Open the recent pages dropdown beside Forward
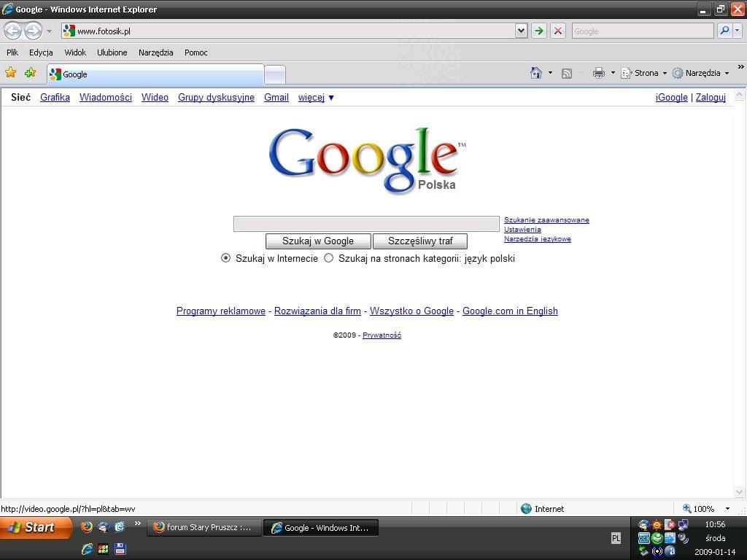Image resolution: width=747 pixels, height=560 pixels. tap(49, 31)
